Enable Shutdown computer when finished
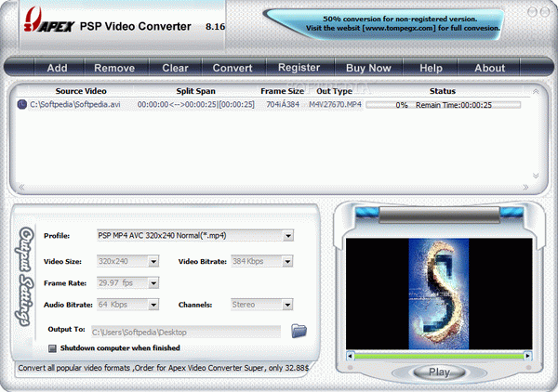Image resolution: width=558 pixels, height=392 pixels. (52, 348)
